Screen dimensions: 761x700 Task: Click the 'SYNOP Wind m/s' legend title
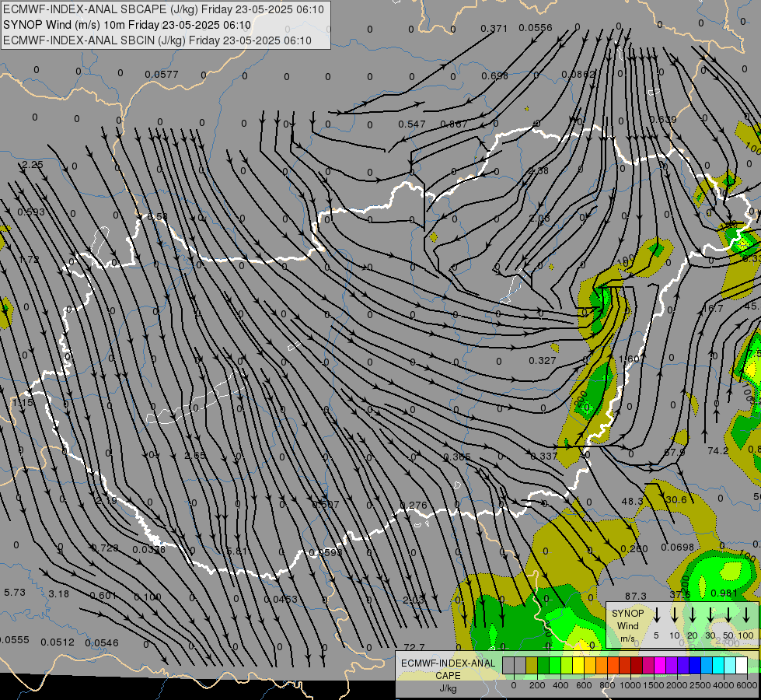point(627,626)
